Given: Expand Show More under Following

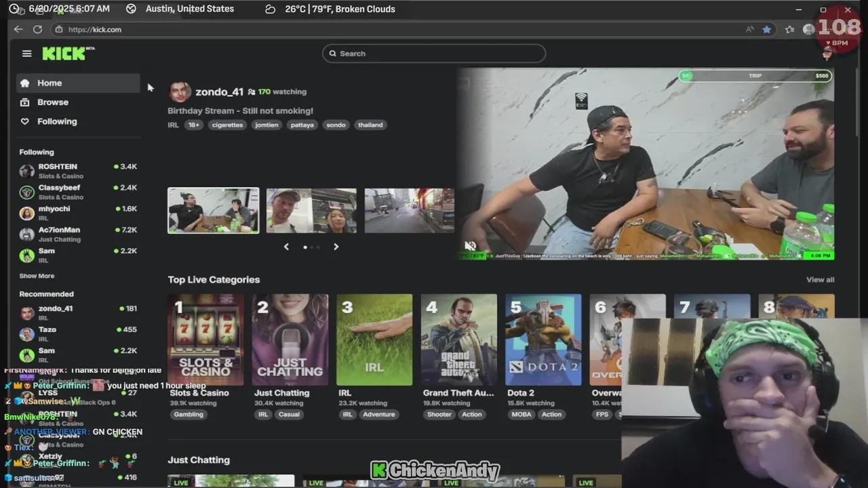Looking at the screenshot, I should pos(37,276).
